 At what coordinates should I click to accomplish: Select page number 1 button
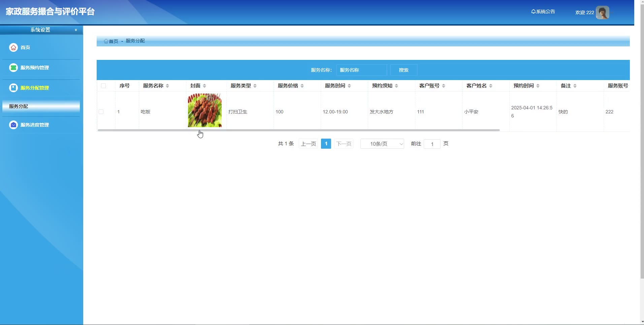326,144
